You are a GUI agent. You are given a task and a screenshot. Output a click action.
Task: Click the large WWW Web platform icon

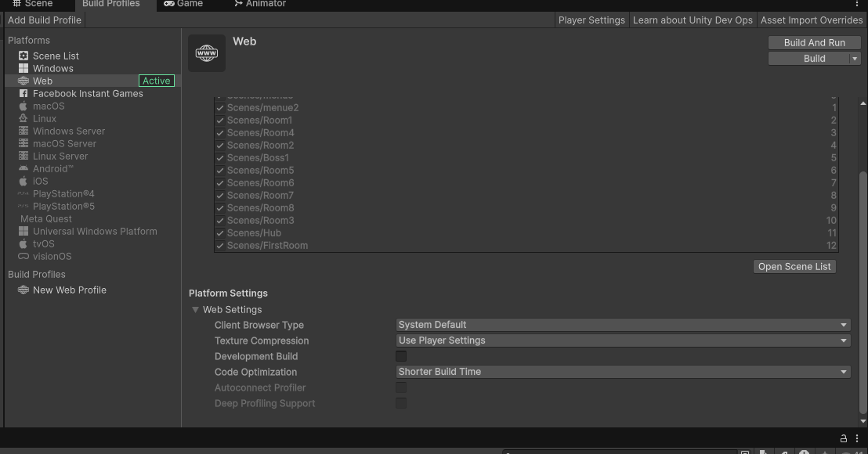click(207, 53)
